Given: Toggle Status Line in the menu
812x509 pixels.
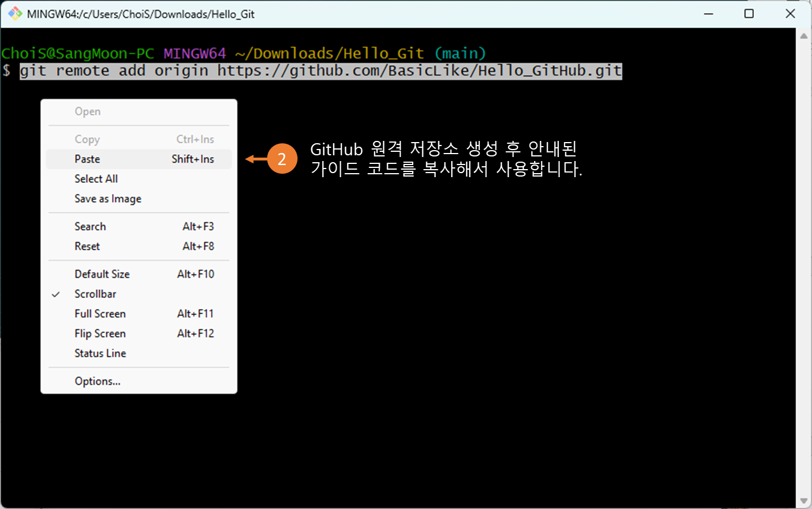Looking at the screenshot, I should click(x=139, y=353).
